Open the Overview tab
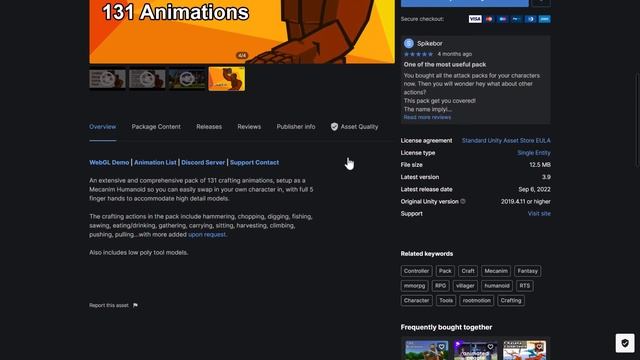640x360 pixels. coord(102,127)
